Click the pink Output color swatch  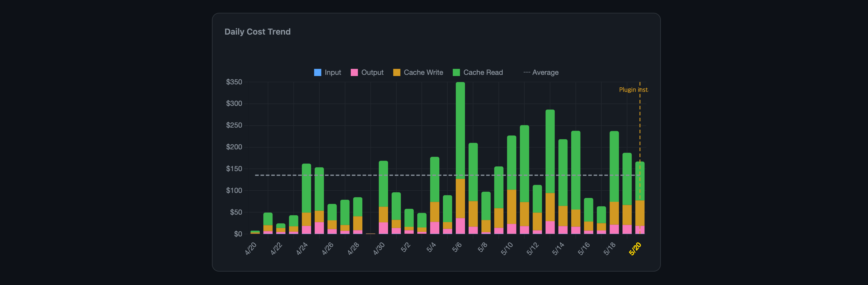tap(354, 72)
